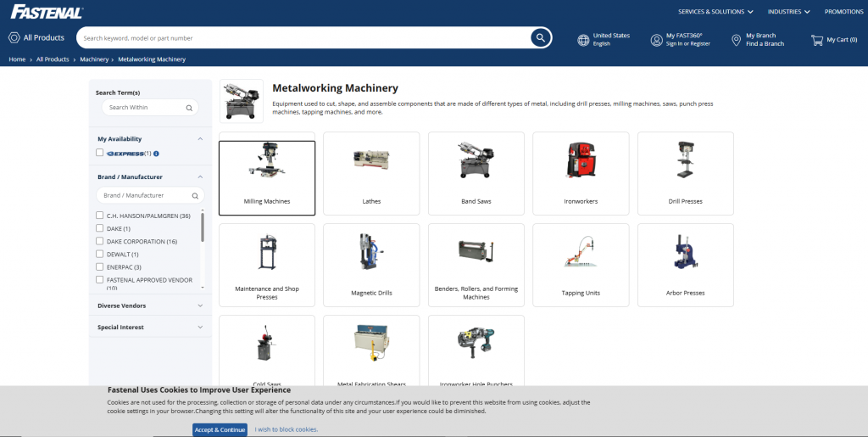Open the Services & Solutions dropdown
The width and height of the screenshot is (868, 437).
(715, 12)
